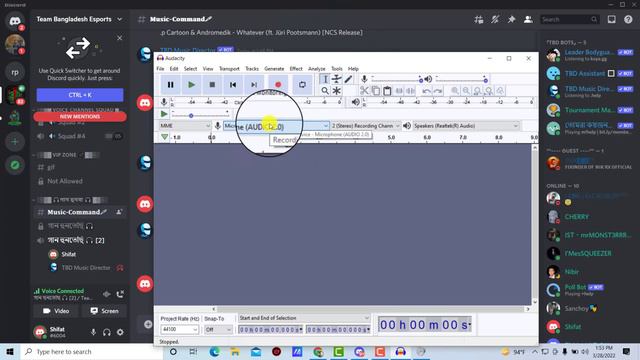Viewport: 640px width, 360px height.
Task: Click the green Play-at-Speed button
Action: 164,114
